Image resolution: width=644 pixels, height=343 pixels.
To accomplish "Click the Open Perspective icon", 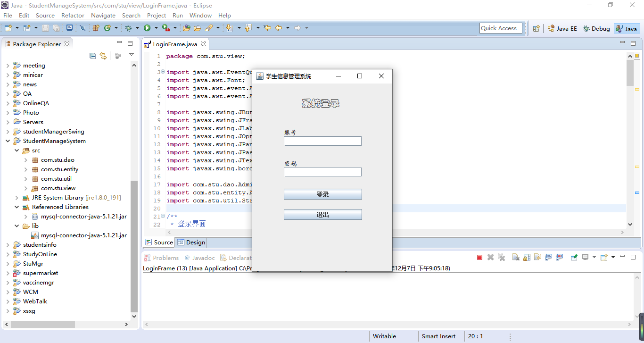I will (536, 28).
